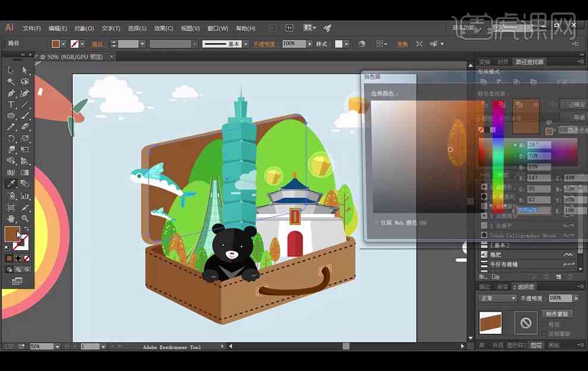The width and height of the screenshot is (588, 371).
Task: Open the arrange documents dropdown
Action: coord(309,28)
